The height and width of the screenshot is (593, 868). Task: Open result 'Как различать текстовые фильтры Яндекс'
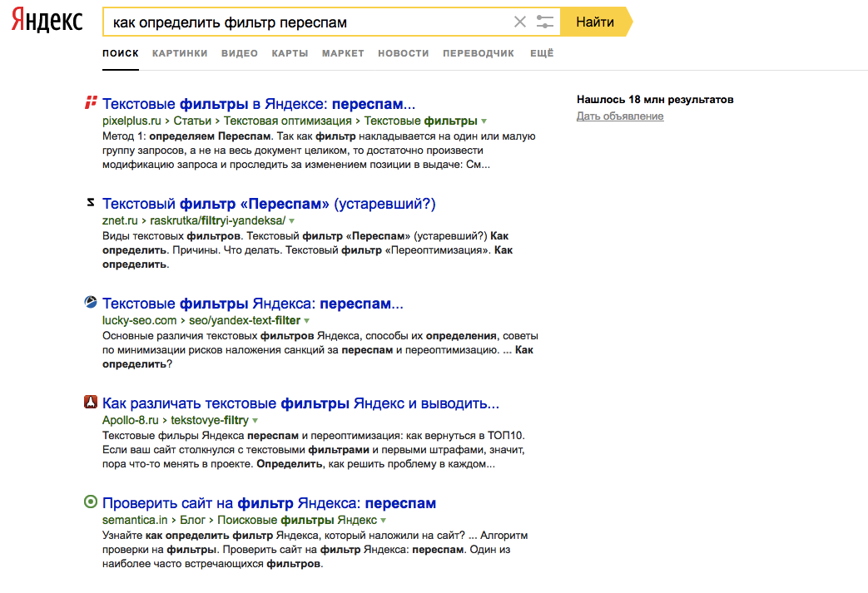pos(300,403)
